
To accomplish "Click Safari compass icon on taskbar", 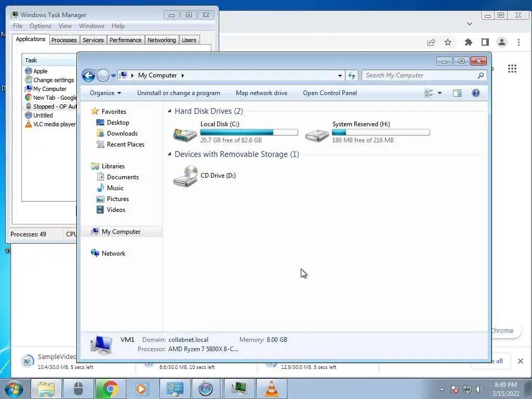I will coord(206,389).
